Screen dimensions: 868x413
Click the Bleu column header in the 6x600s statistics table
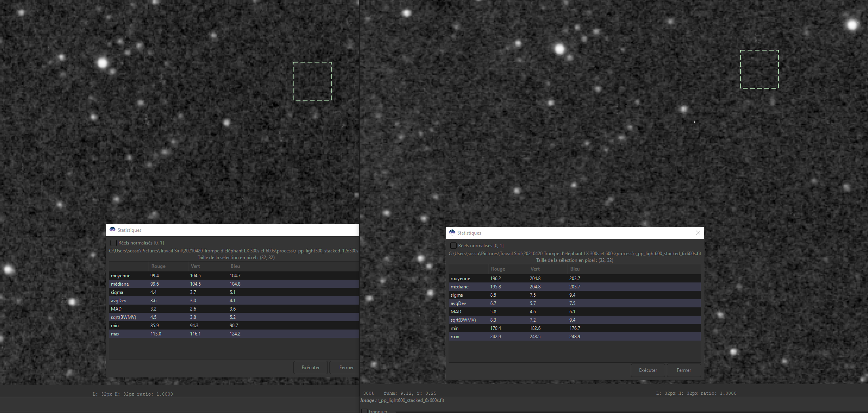click(575, 269)
